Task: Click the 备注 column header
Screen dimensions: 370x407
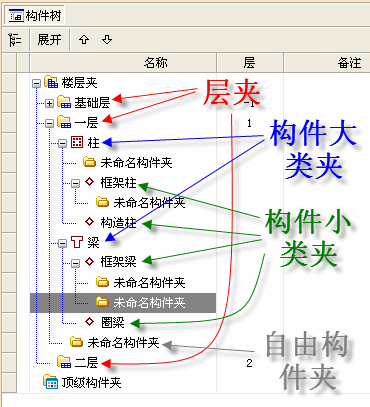Action: 327,62
